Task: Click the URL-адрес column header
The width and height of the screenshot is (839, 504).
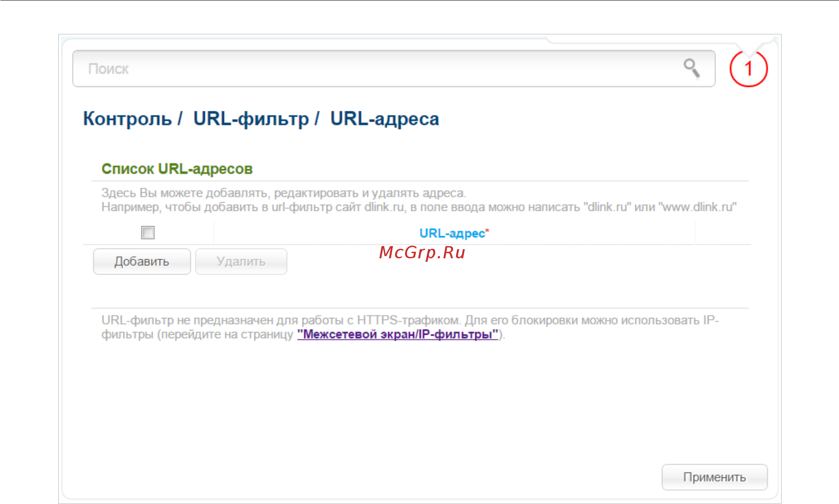Action: [454, 233]
